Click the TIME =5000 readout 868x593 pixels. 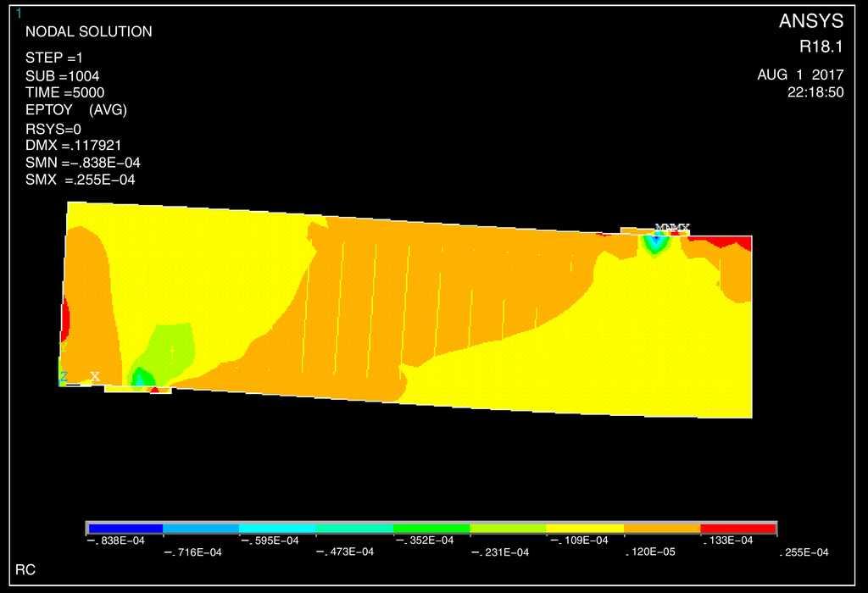click(65, 92)
